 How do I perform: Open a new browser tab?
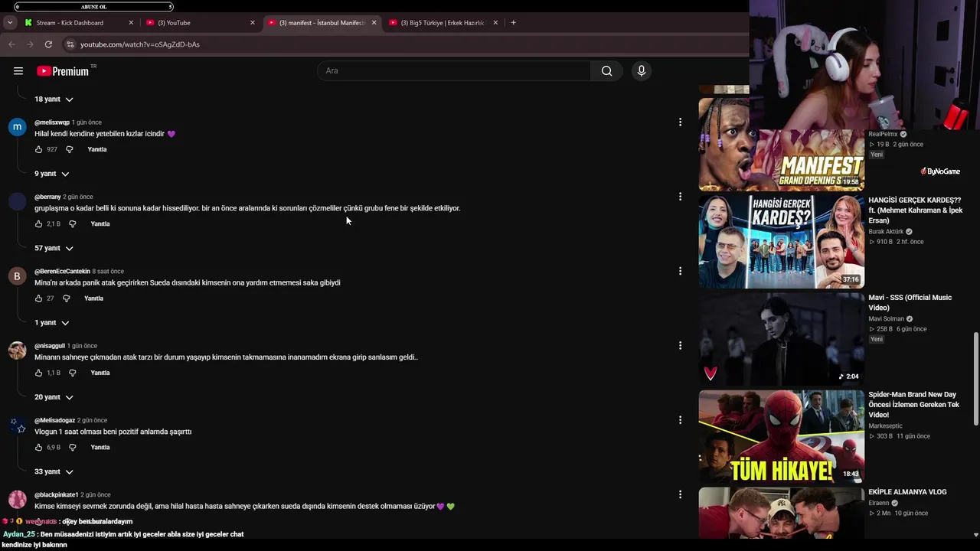pos(513,23)
